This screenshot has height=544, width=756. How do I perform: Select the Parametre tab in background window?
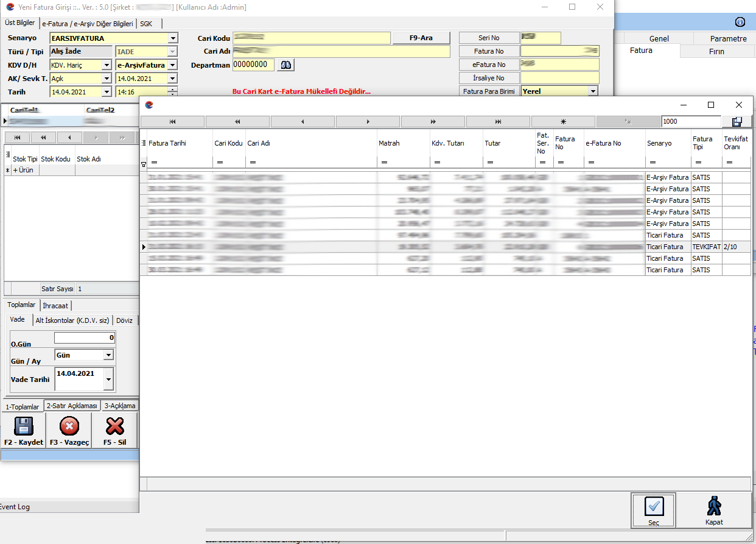coord(728,38)
